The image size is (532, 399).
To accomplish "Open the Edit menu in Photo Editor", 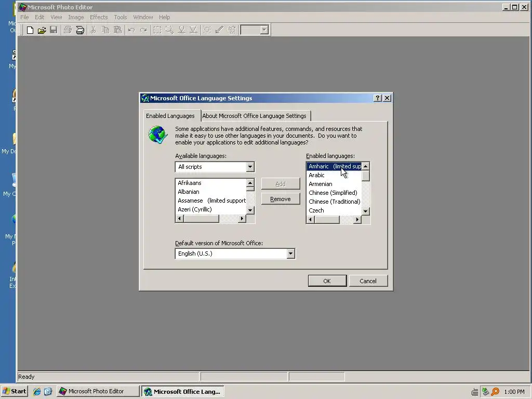I will tap(39, 17).
